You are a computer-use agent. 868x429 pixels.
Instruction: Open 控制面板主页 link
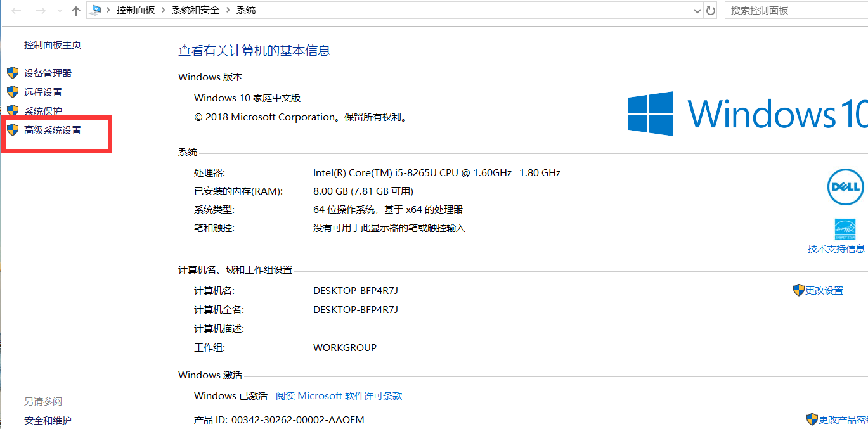(53, 44)
